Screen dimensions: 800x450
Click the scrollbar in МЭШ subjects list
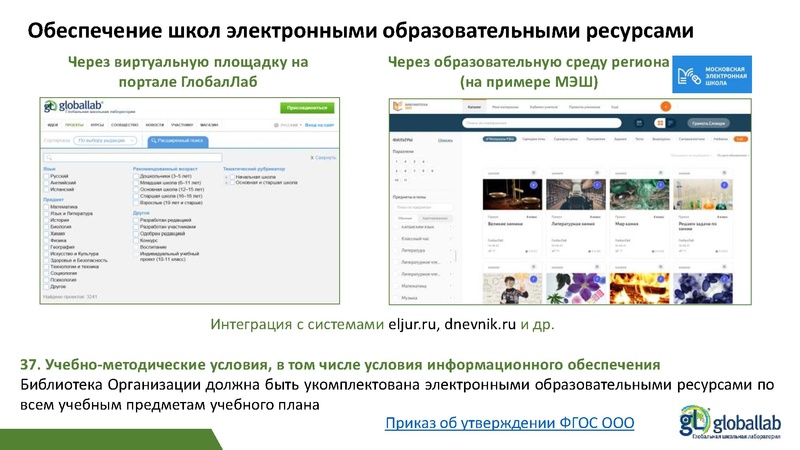coord(456,255)
